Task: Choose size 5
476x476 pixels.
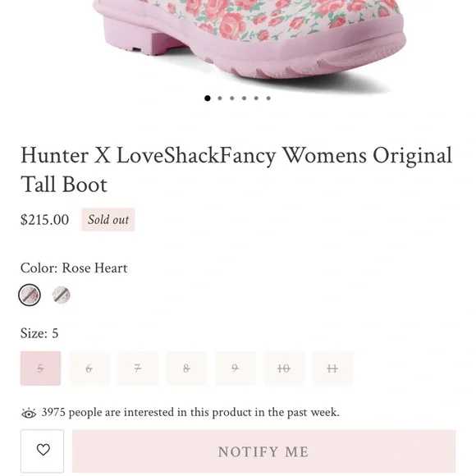Action: pos(41,368)
